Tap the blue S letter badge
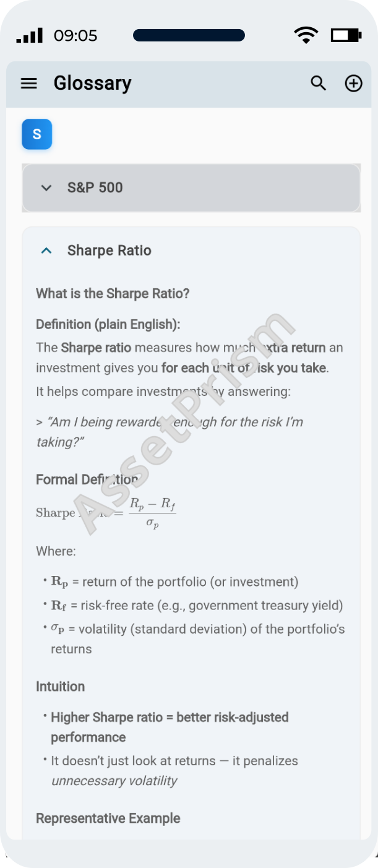The height and width of the screenshot is (868, 378). click(37, 134)
